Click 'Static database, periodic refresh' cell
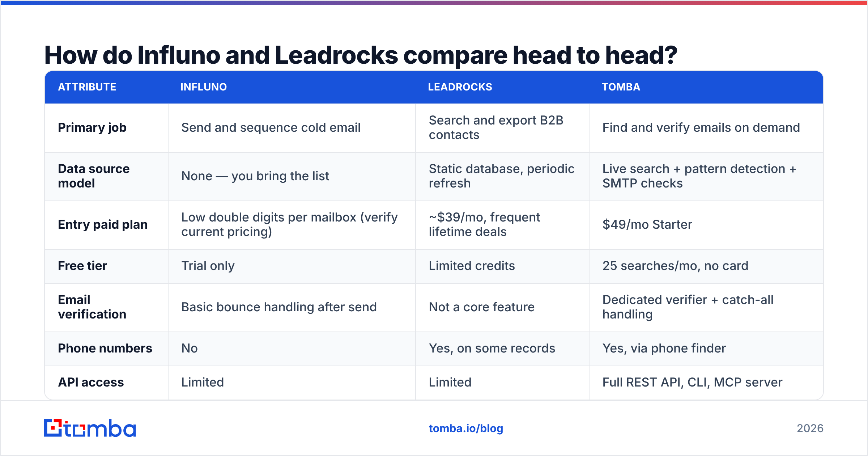 [502, 176]
